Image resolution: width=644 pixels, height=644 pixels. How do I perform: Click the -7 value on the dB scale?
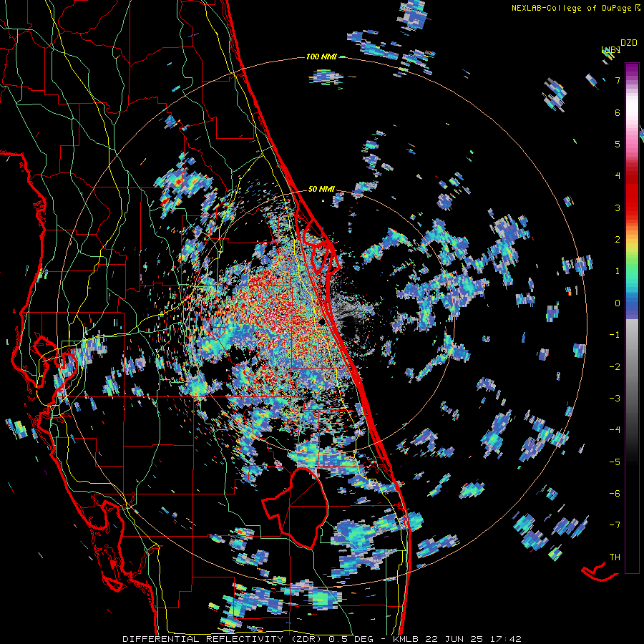[615, 525]
